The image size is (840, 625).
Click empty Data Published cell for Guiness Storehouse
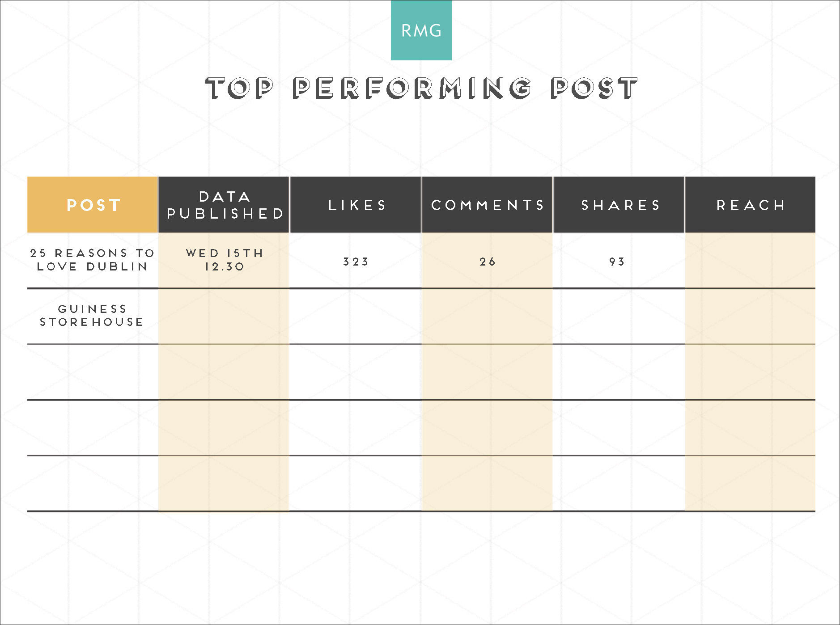tap(224, 316)
